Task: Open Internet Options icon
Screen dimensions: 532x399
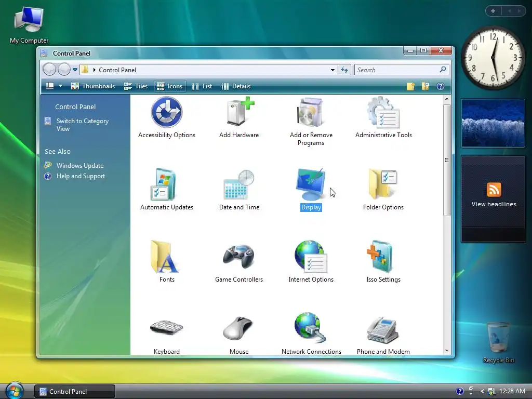Action: [x=311, y=262]
